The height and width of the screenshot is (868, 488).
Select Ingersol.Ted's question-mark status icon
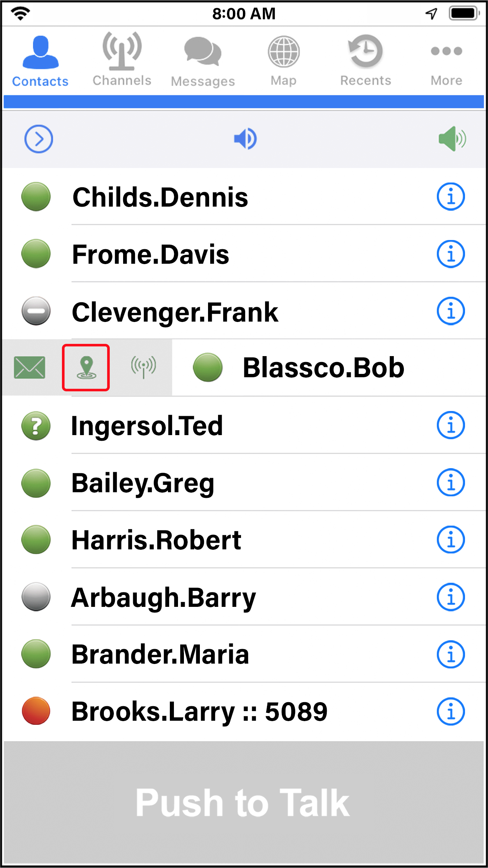pyautogui.click(x=36, y=426)
